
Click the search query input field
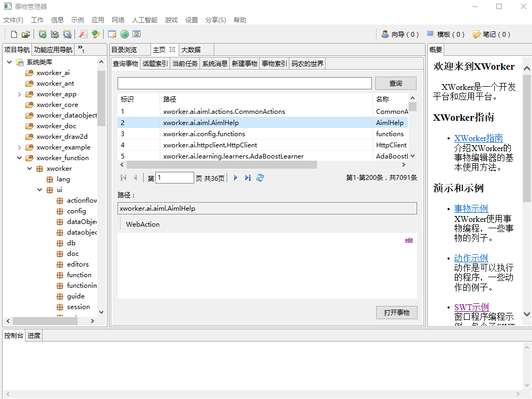(x=245, y=83)
